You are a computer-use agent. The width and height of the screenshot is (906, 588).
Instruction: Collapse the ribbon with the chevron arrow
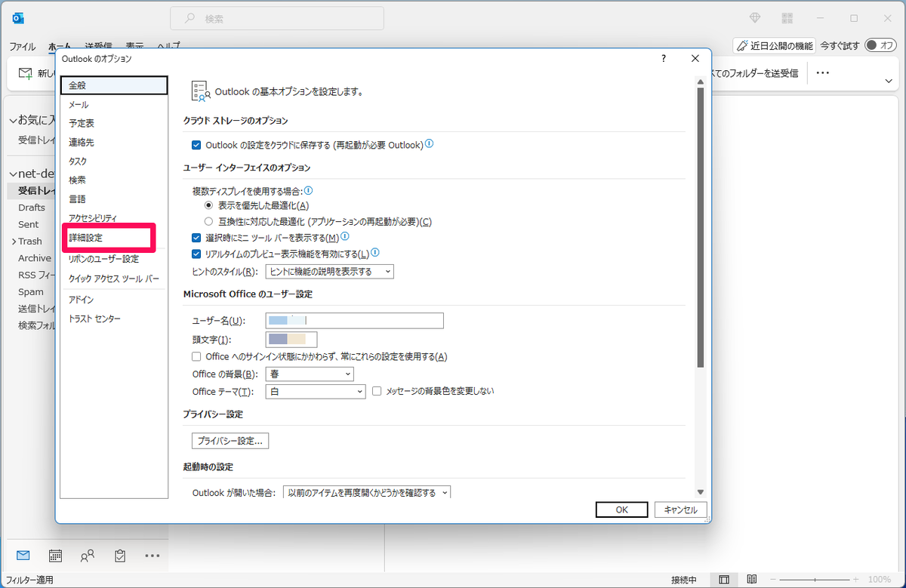click(889, 80)
